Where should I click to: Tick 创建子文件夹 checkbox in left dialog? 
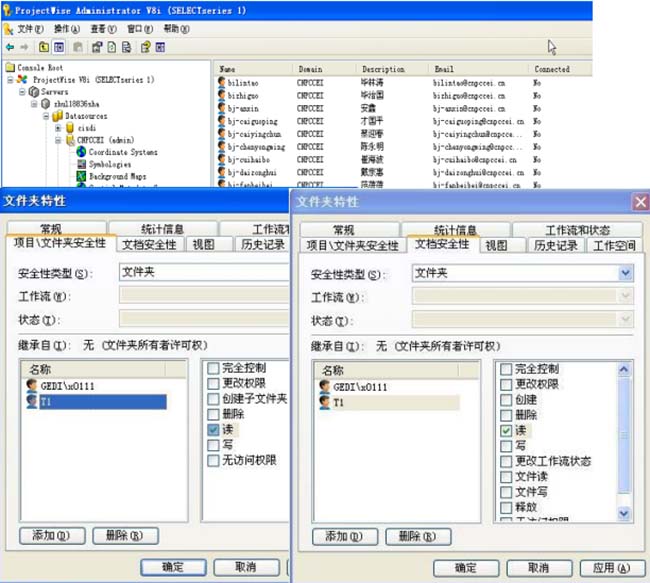[x=213, y=399]
